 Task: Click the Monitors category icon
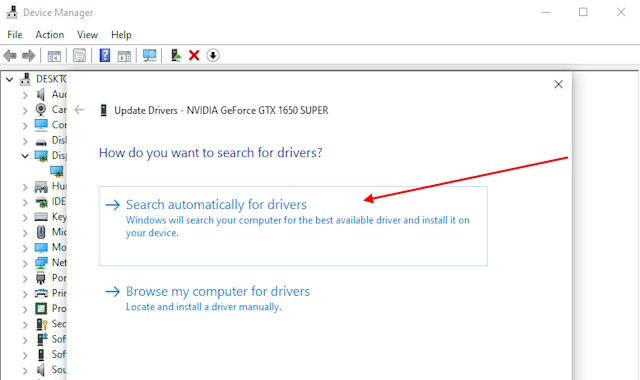41,248
